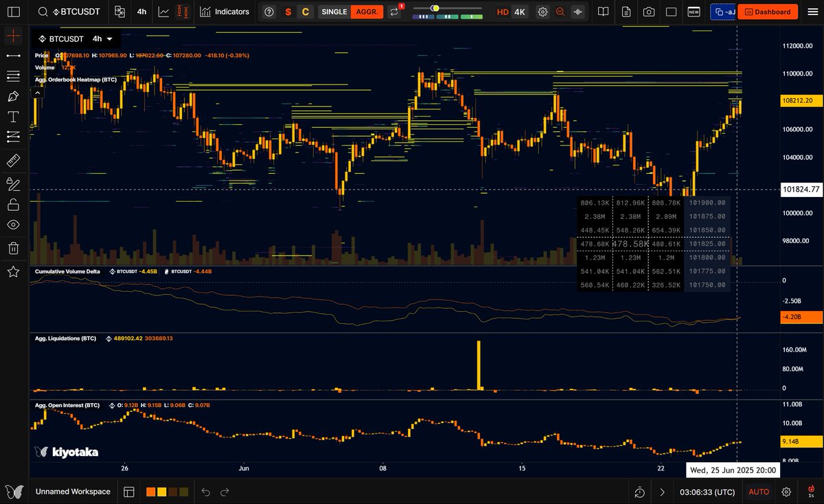Pick the orange color swatch
The image size is (824, 504).
pyautogui.click(x=150, y=492)
